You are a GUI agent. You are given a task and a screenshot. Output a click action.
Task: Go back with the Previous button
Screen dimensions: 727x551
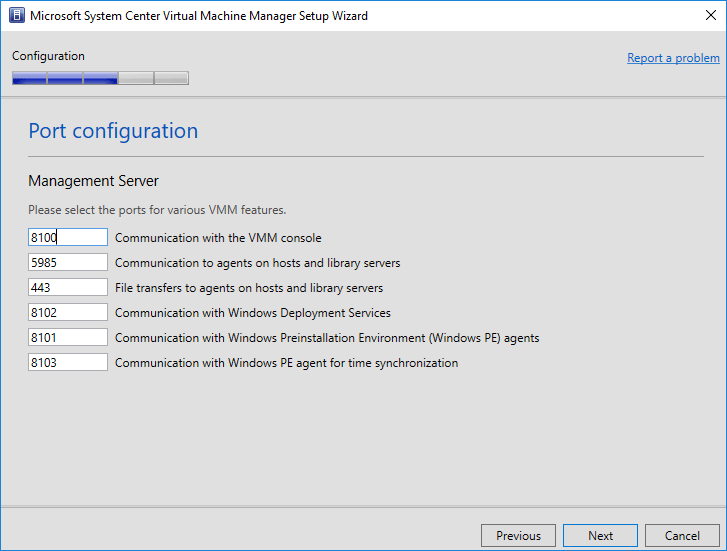click(518, 535)
